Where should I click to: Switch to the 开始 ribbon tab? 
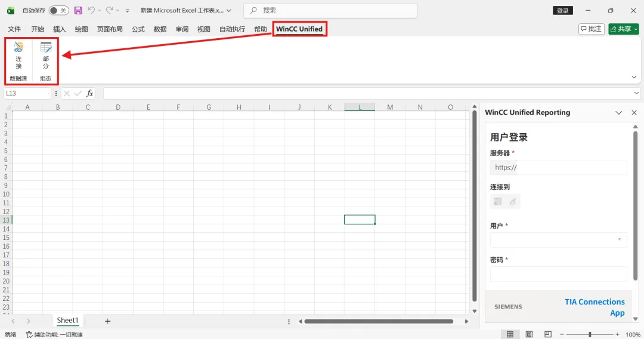(x=38, y=29)
